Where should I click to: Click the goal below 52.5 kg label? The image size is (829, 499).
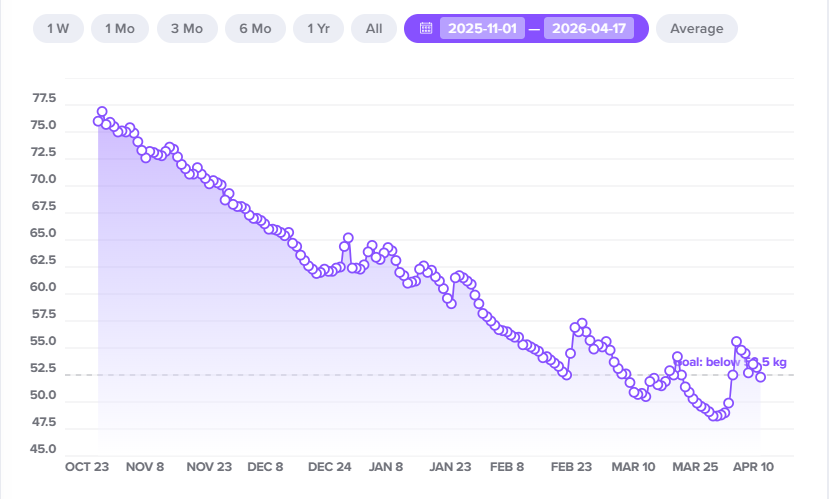[x=730, y=362]
